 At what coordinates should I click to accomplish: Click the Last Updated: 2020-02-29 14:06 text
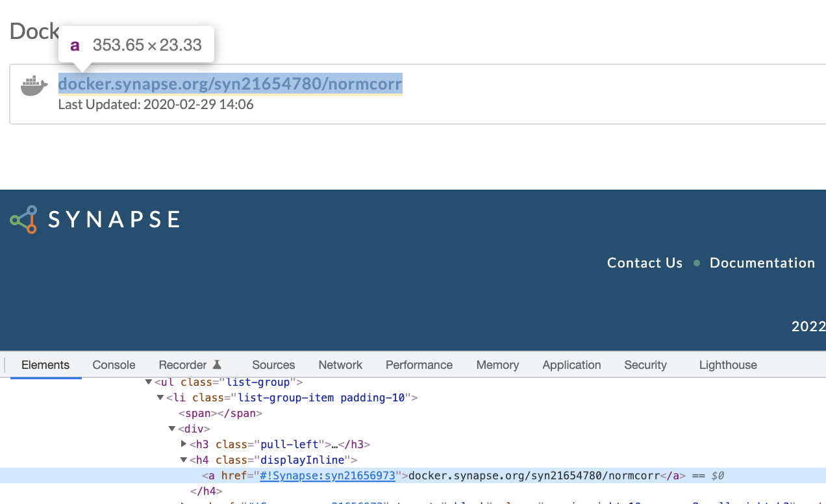pyautogui.click(x=156, y=105)
